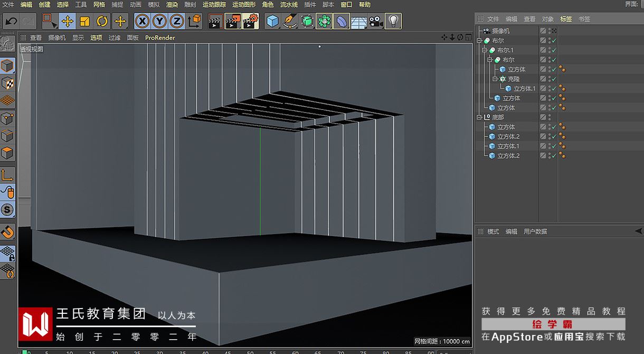Viewport: 644px width, 354px height.
Task: Collapse the 底部 null group
Action: [x=479, y=117]
